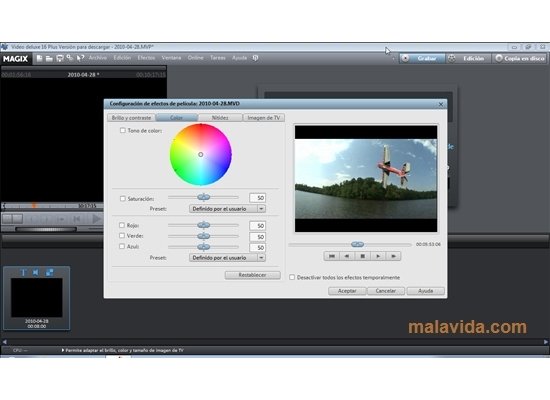Click the Edición film reel icon
Image resolution: width=550 pixels, height=400 pixels.
452,58
